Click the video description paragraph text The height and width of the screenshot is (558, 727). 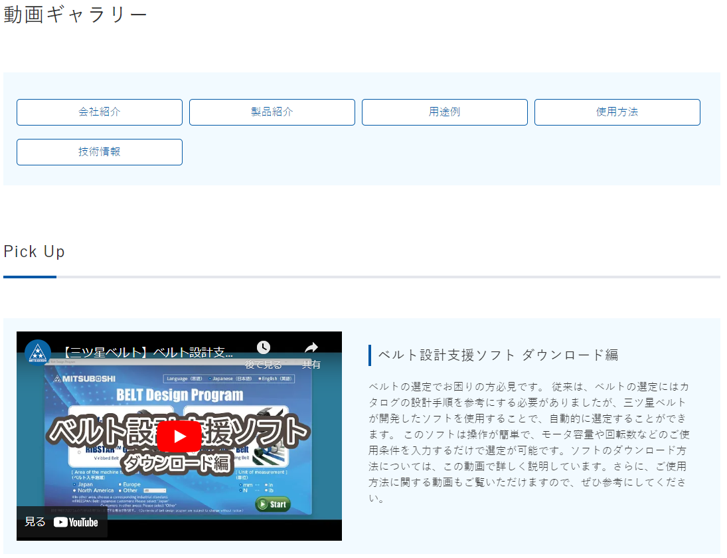(529, 443)
